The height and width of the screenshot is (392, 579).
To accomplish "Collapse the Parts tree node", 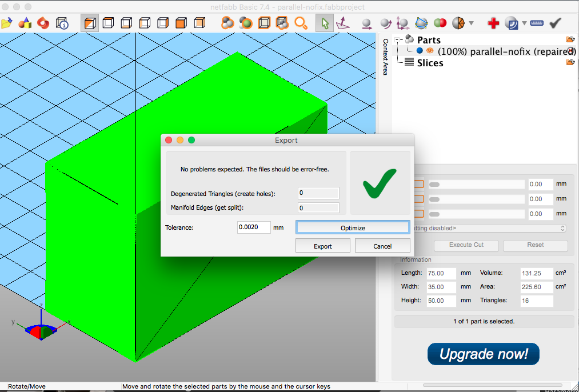I will pos(397,39).
